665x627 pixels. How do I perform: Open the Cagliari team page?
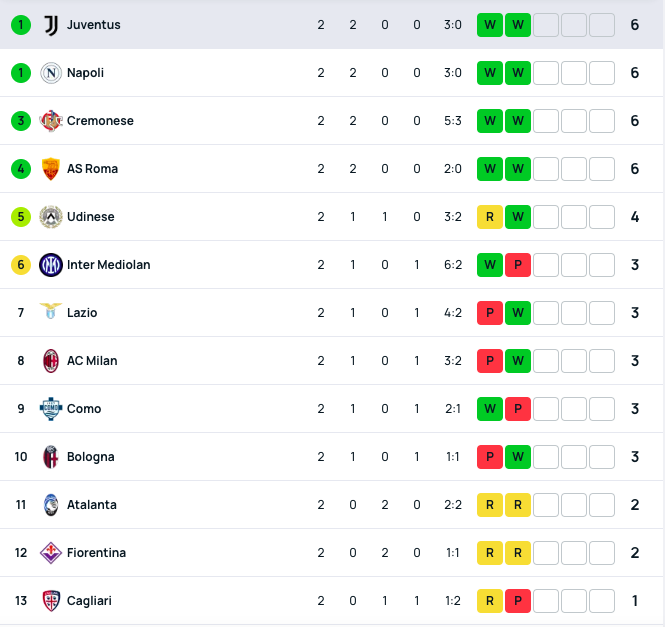tap(89, 601)
